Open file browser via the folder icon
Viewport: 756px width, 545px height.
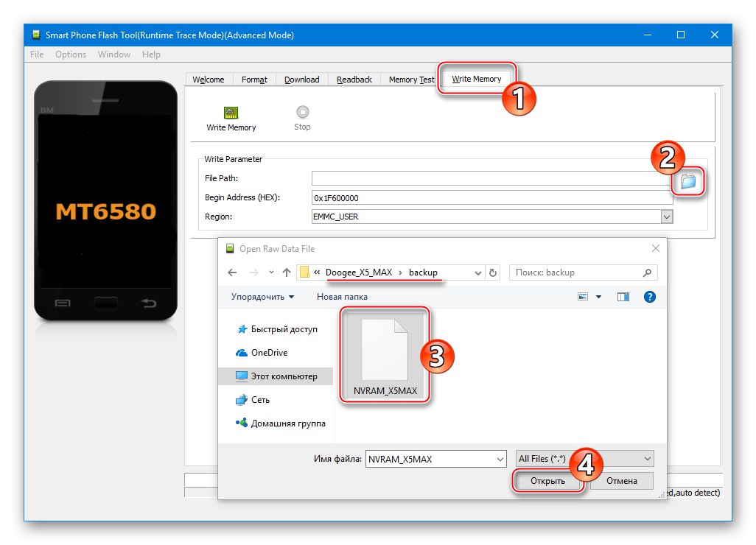686,182
